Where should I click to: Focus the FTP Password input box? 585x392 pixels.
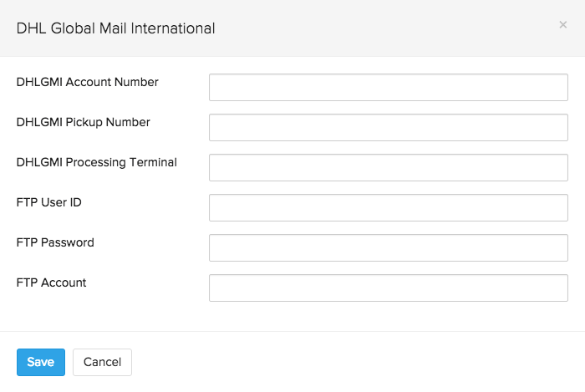388,247
